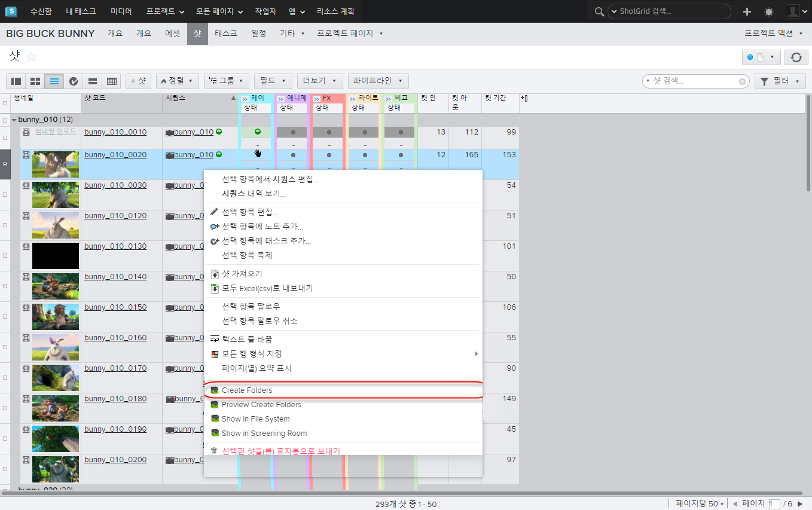812x510 pixels.
Task: Click the 썸네일 업로드 upload link
Action: tap(56, 131)
